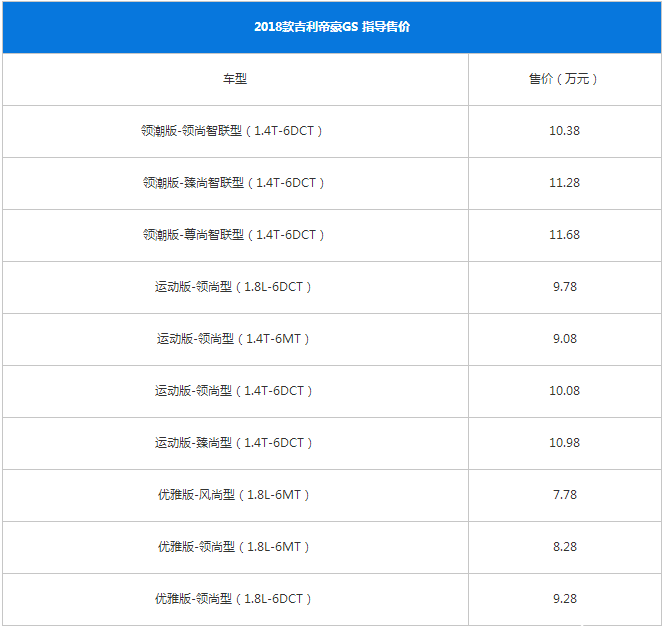Click the 10.38 price value
Image resolution: width=664 pixels, height=628 pixels.
pyautogui.click(x=564, y=131)
